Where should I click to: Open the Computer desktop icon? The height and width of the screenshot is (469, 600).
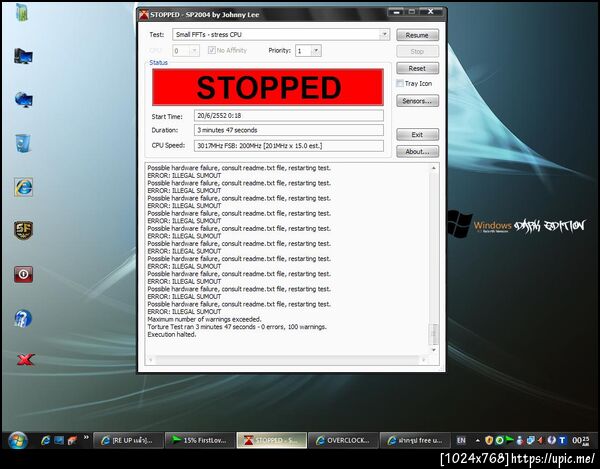pyautogui.click(x=23, y=56)
